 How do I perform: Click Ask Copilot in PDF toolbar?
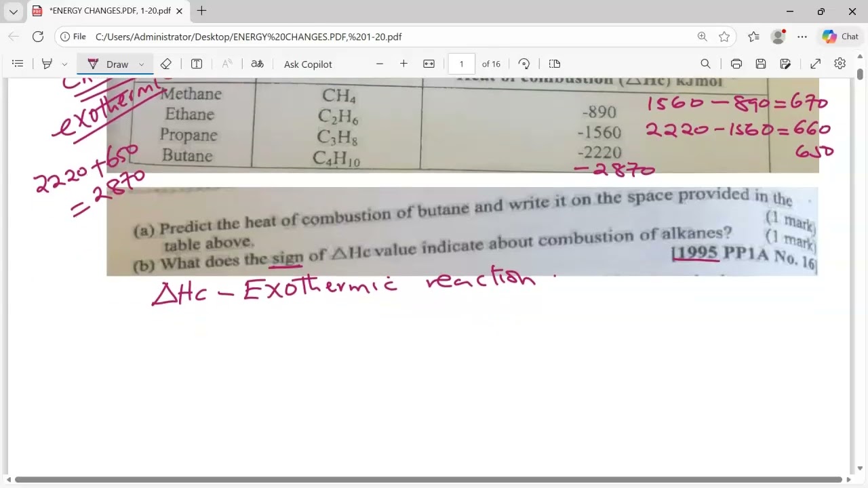[x=308, y=64]
